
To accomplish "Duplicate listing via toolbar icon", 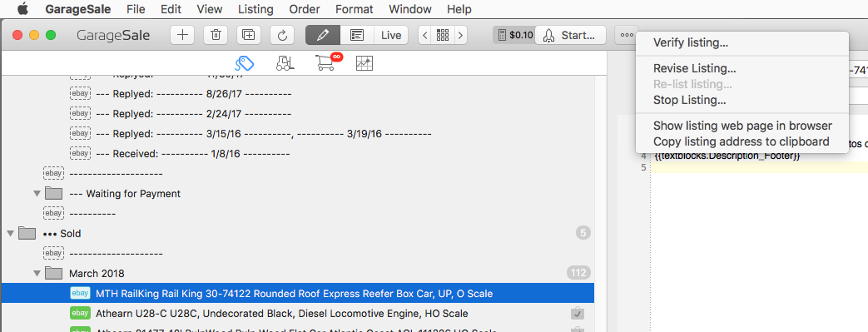I will click(249, 35).
